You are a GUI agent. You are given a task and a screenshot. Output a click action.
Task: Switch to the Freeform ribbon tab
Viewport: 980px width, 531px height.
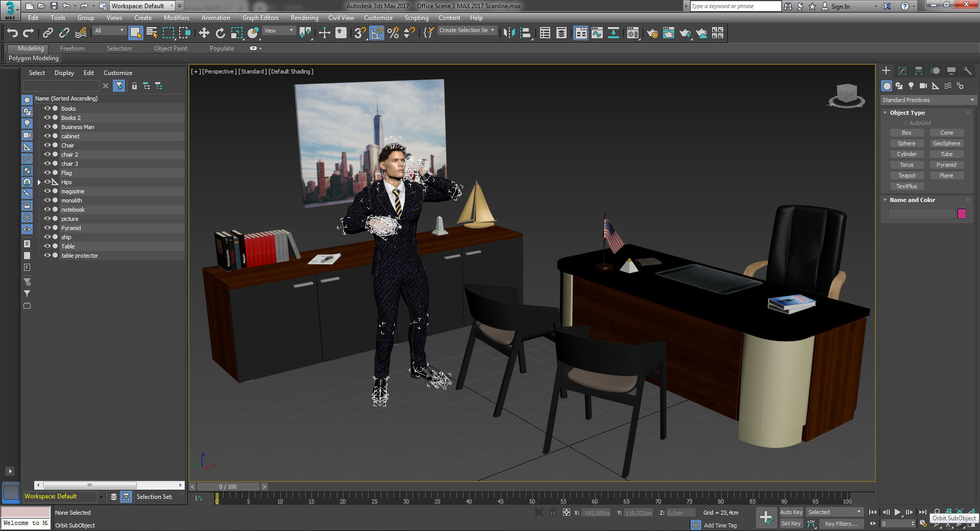(x=72, y=48)
